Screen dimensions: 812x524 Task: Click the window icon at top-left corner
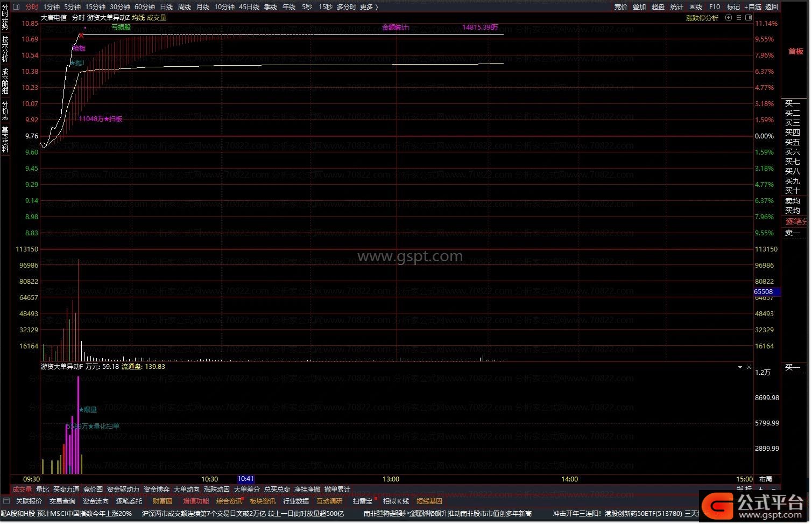[16, 7]
